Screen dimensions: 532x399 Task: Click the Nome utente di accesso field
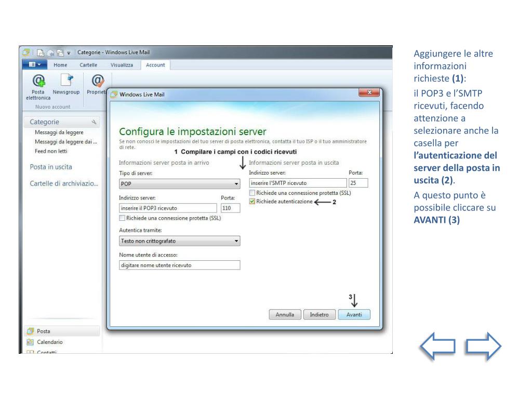179,265
